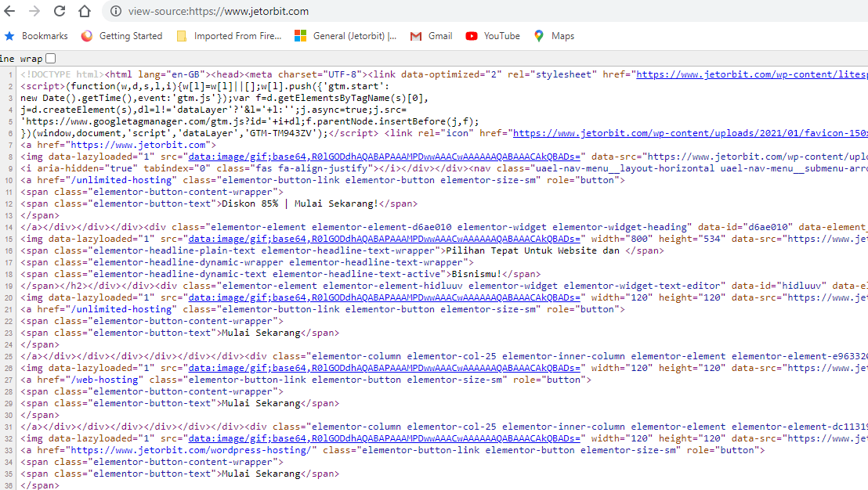Viewport: 868px width, 490px height.
Task: Open the Maps bookmark
Action: [554, 36]
